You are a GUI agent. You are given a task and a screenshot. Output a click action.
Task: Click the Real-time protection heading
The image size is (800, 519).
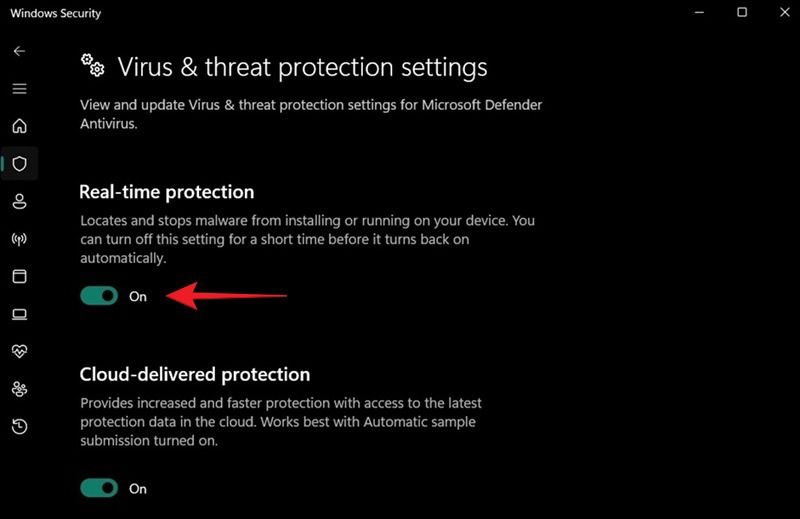167,192
